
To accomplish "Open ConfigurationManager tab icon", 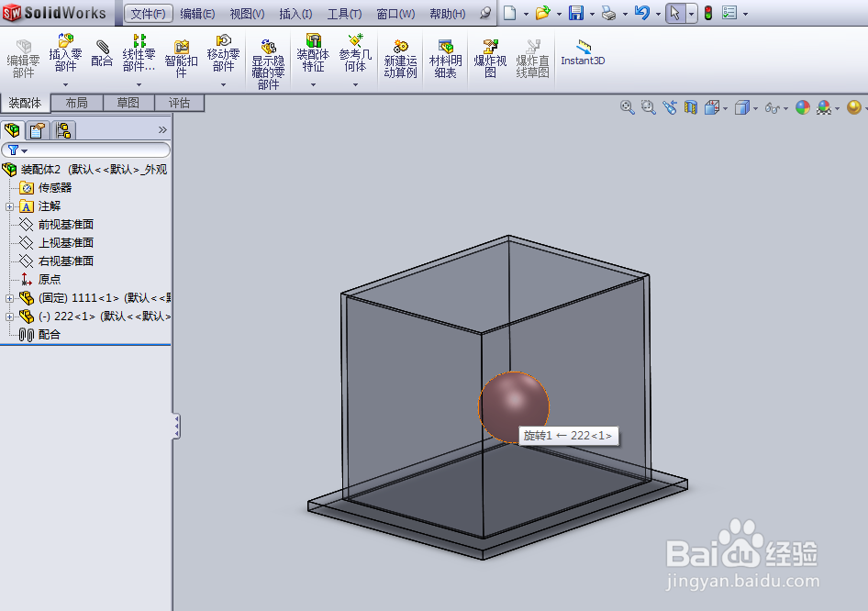I will (63, 130).
